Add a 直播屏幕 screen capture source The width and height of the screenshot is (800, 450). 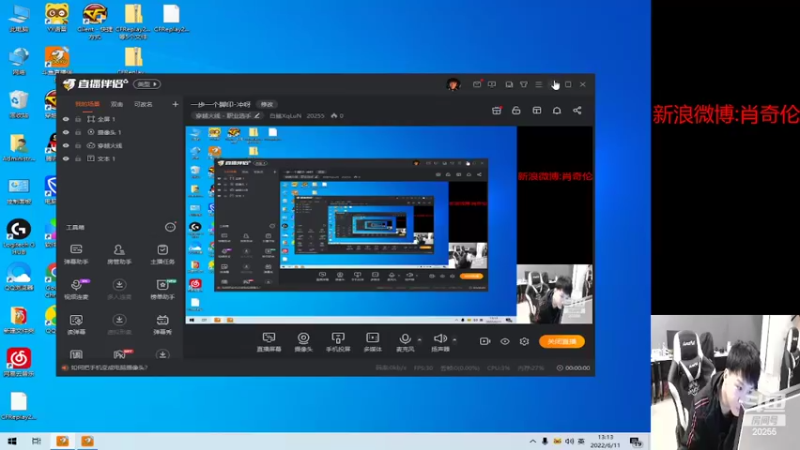[x=269, y=342]
